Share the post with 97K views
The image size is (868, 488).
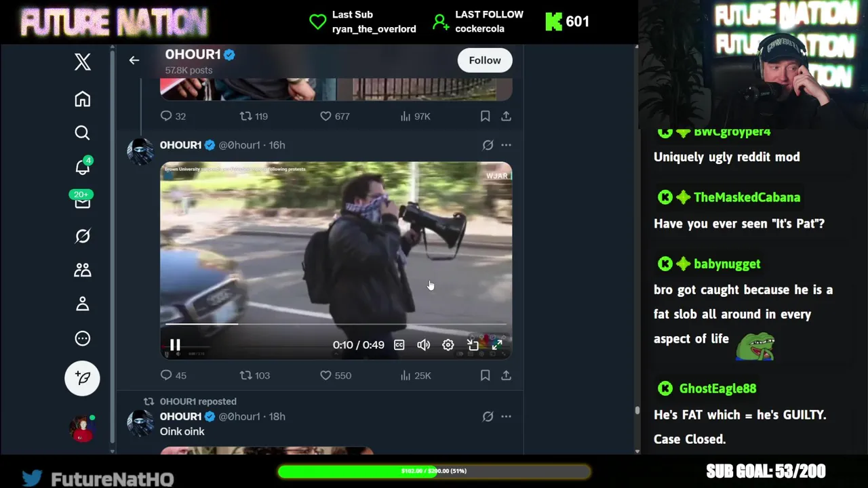pyautogui.click(x=506, y=116)
